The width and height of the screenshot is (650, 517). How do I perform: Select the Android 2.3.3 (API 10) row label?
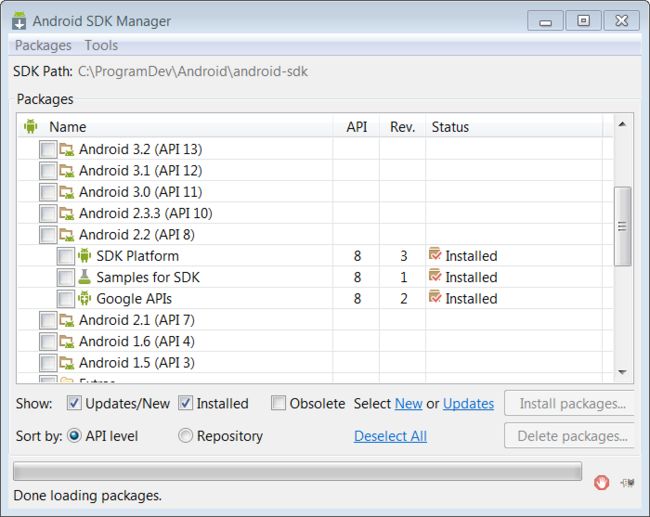(x=146, y=213)
